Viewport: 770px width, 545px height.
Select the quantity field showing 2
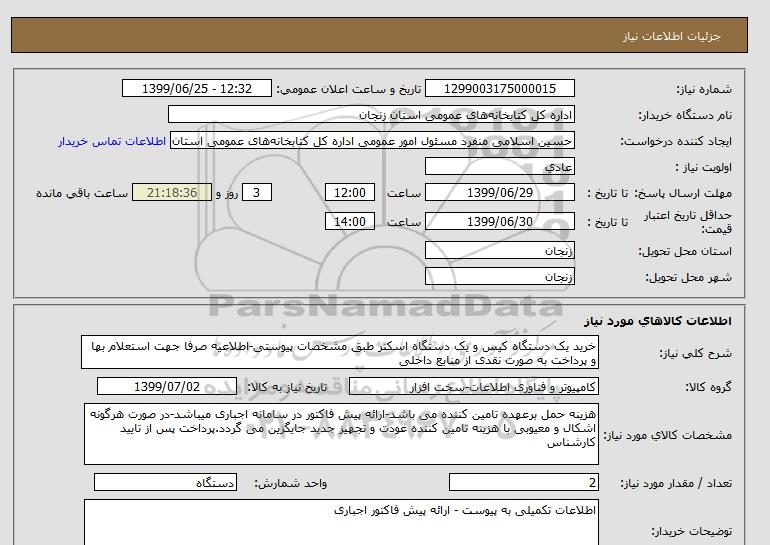[524, 483]
